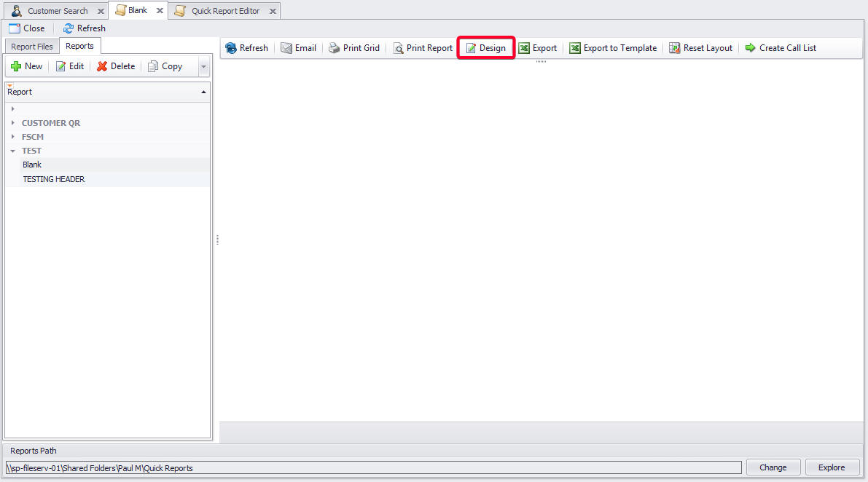Viewport: 868px width, 482px height.
Task: Switch to the Report Files tab
Action: [32, 47]
